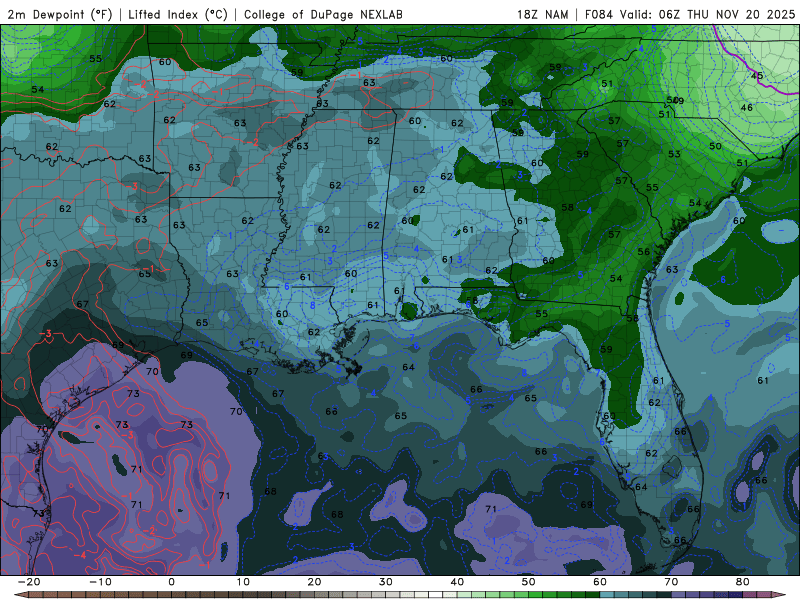Click the dewpoint value 53 on the map
The image size is (800, 600).
pos(674,154)
